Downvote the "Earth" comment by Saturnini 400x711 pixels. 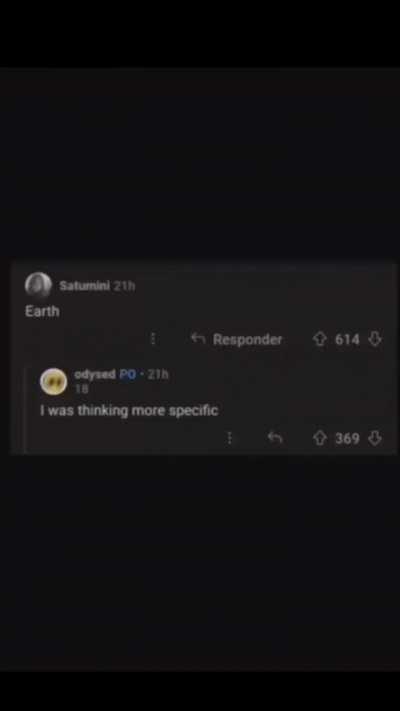click(375, 339)
